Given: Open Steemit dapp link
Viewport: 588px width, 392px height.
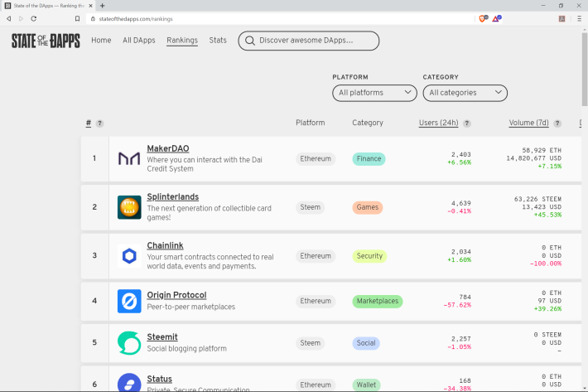Looking at the screenshot, I should tap(162, 337).
